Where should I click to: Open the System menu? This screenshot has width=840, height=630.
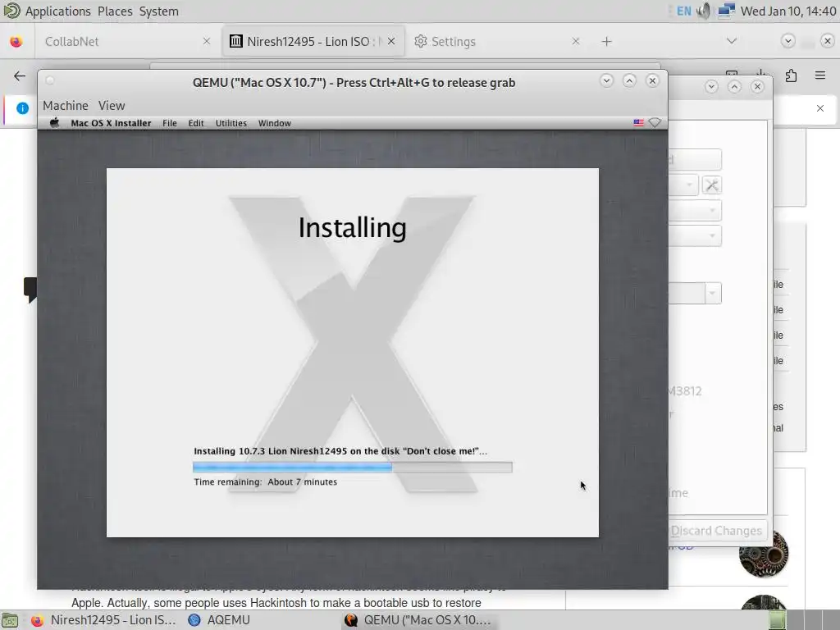coord(158,11)
